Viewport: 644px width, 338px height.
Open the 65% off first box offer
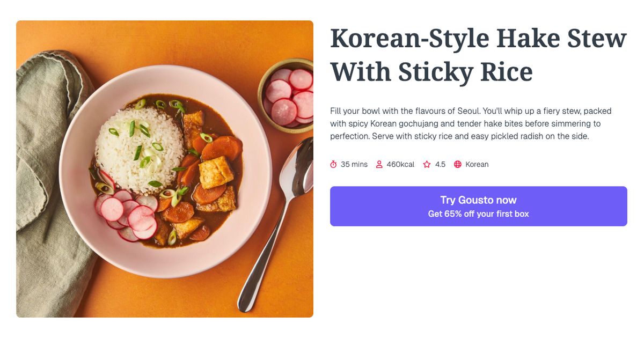click(478, 213)
